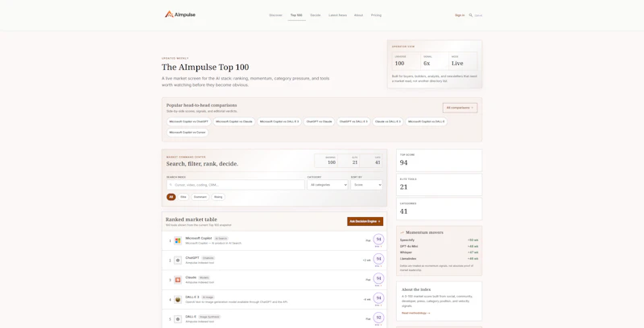Focus the Search Index input field
This screenshot has width=644, height=328.
(x=235, y=185)
